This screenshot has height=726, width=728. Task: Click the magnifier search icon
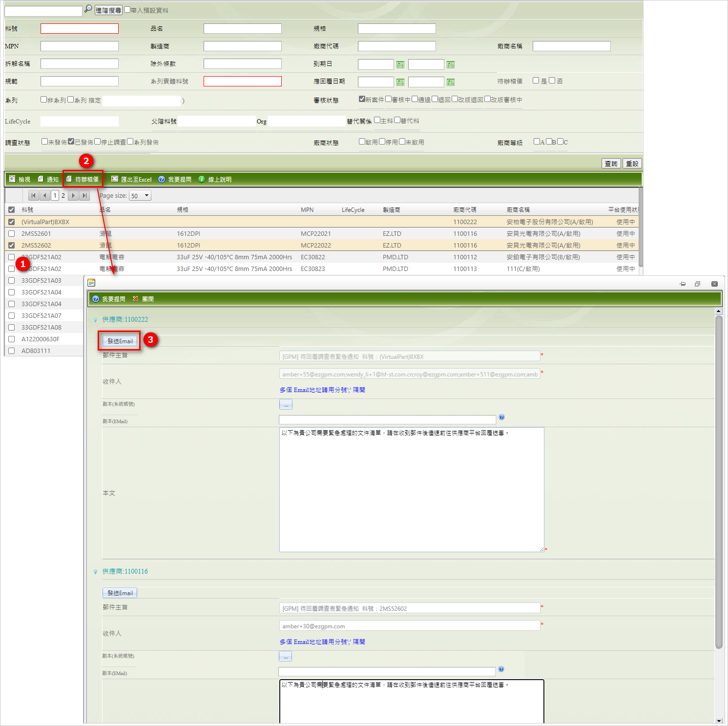(88, 9)
